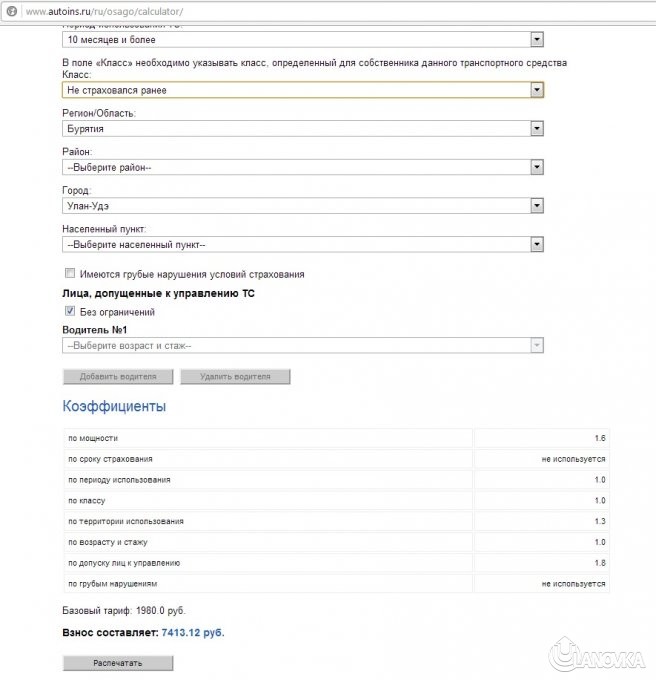Click the по допуску лиц к управлению row

(267, 563)
